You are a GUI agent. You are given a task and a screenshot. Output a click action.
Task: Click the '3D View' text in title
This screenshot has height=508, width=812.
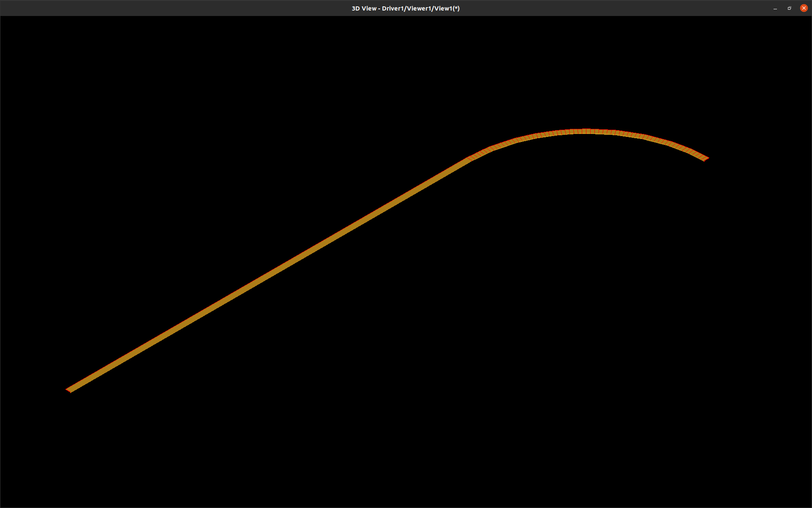pyautogui.click(x=364, y=8)
